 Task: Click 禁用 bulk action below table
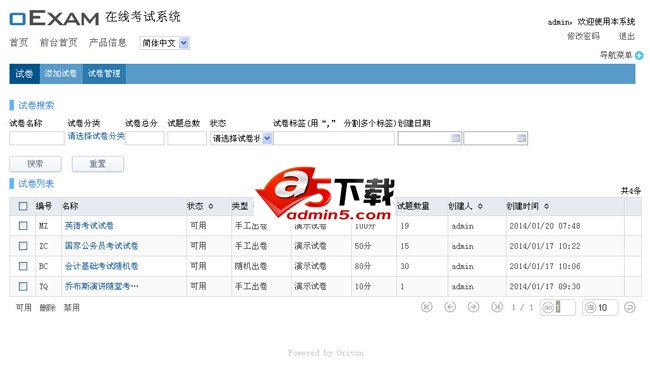coord(72,308)
